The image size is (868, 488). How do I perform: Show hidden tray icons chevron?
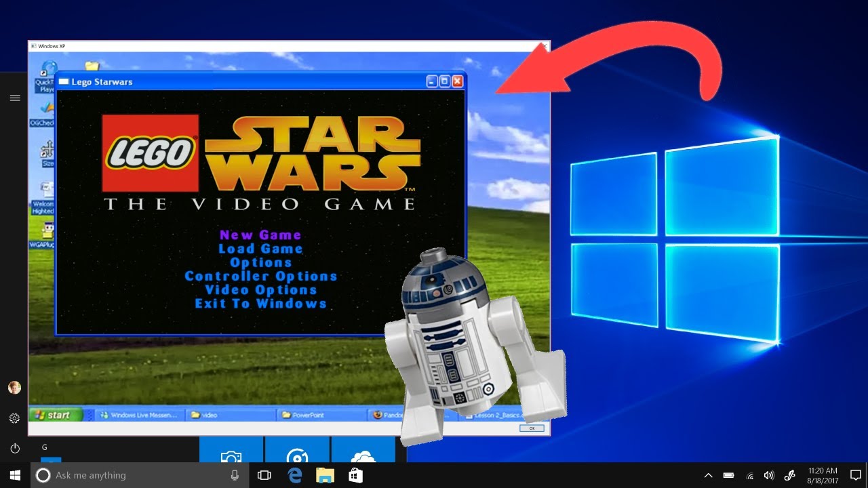click(709, 475)
